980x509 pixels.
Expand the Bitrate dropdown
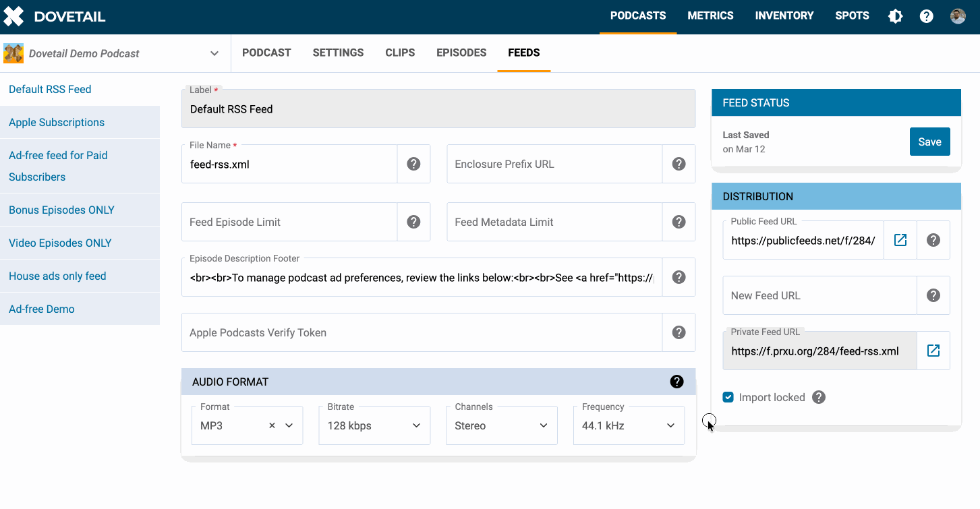coord(374,425)
